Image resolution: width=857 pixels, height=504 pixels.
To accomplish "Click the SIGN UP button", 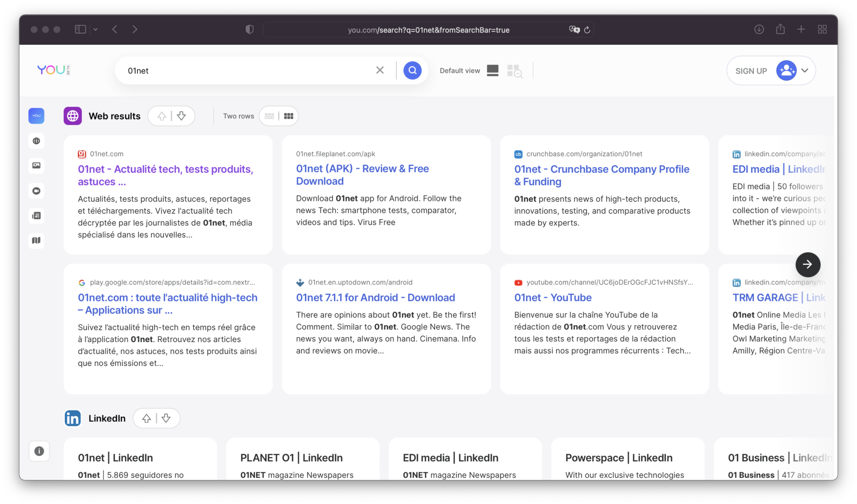I will pyautogui.click(x=751, y=71).
